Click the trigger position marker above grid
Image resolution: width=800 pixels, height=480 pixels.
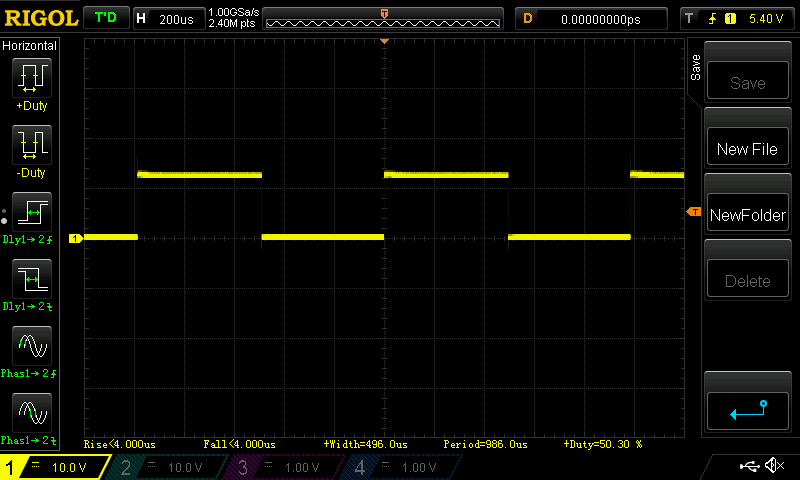pos(385,41)
